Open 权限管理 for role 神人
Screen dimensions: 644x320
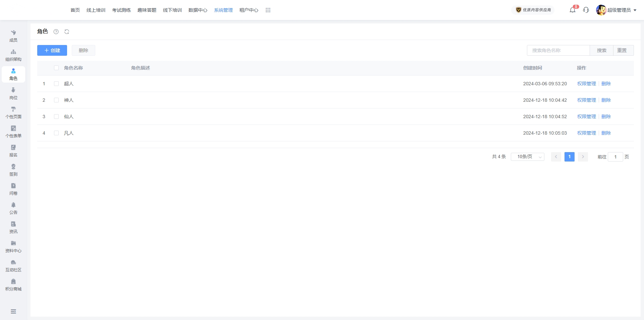pyautogui.click(x=586, y=100)
